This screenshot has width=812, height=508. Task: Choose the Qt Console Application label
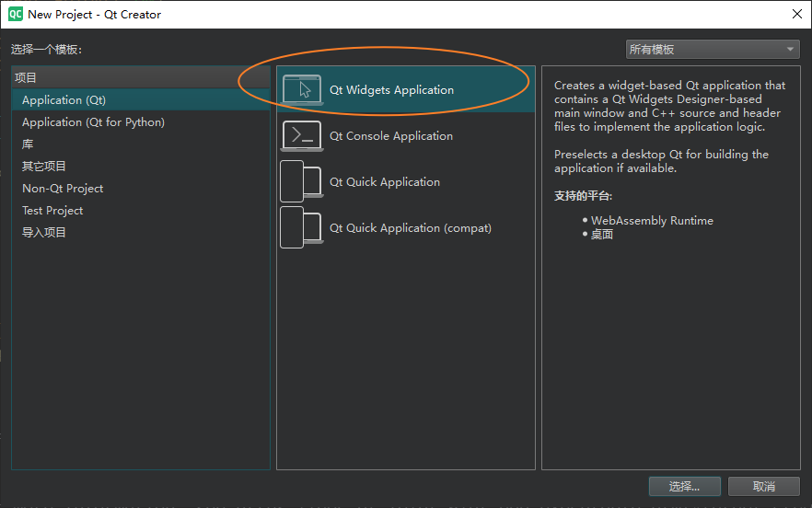pos(391,136)
